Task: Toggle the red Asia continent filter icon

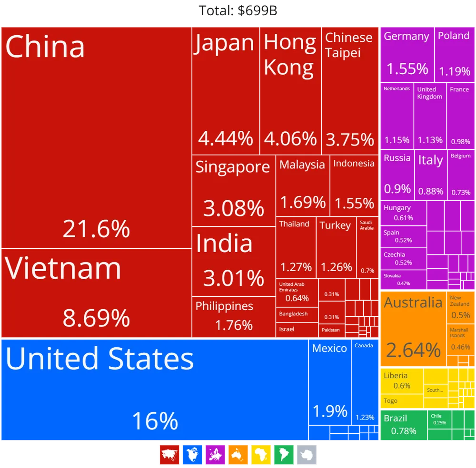Action: 169,455
